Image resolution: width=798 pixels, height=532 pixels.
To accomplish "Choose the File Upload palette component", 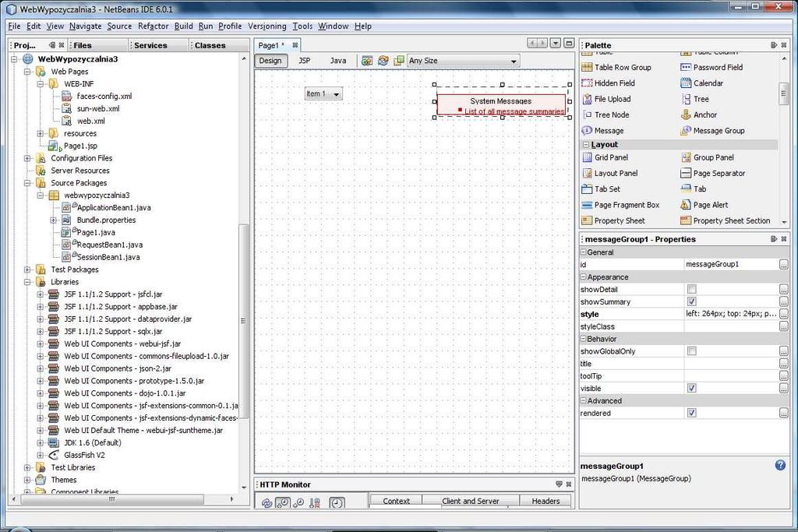I will point(606,99).
